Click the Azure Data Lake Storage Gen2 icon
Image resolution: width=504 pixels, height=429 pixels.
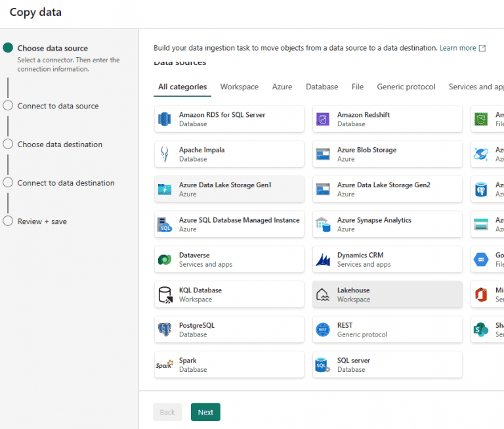(323, 189)
